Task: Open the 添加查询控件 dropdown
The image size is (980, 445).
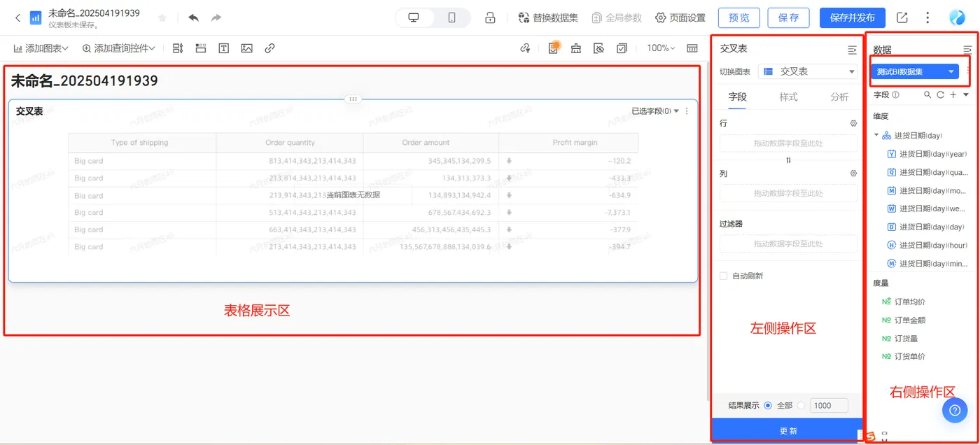Action: tap(118, 48)
